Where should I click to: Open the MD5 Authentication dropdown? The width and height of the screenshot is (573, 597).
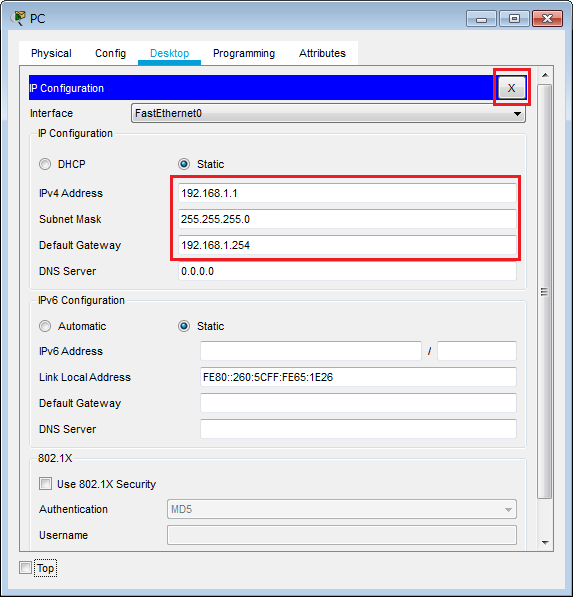click(342, 509)
